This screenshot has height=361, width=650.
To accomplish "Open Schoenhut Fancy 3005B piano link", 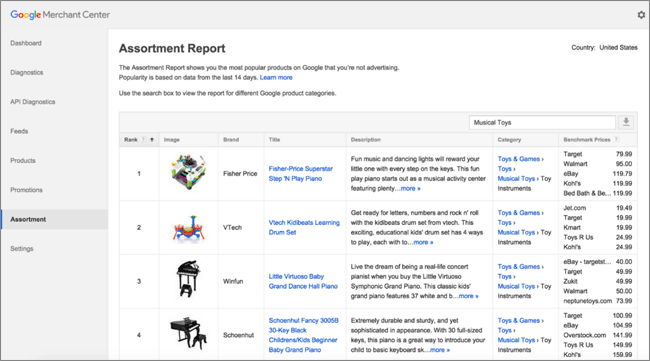I will pos(303,335).
